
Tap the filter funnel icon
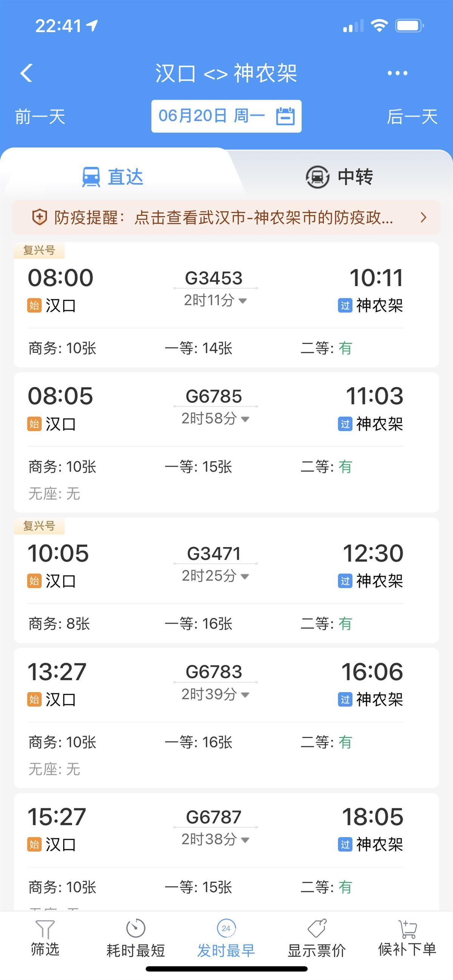click(x=45, y=929)
